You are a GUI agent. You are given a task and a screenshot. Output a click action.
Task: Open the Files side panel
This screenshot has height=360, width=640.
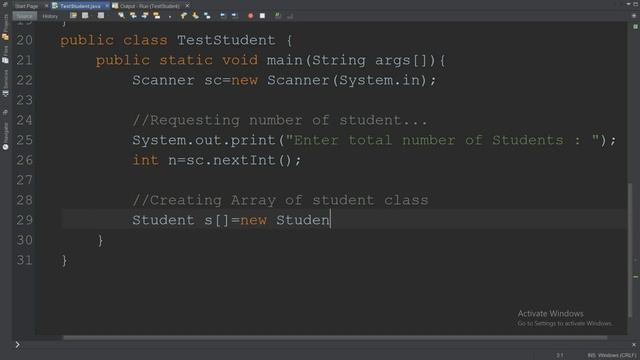(5, 54)
